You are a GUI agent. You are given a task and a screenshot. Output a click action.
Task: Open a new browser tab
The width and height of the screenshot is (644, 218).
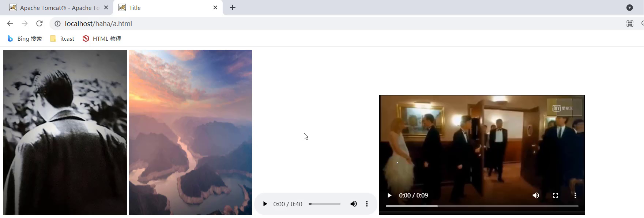[233, 8]
